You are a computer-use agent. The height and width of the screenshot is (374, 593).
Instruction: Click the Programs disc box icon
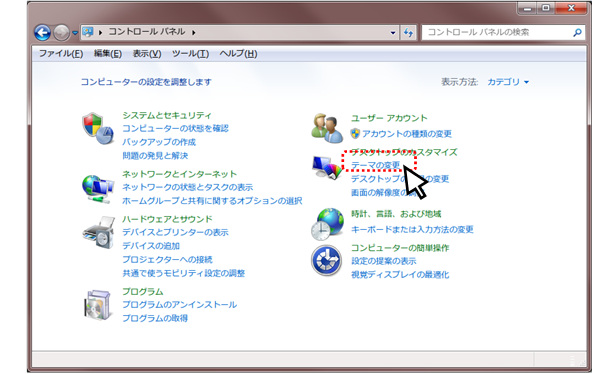click(x=98, y=306)
